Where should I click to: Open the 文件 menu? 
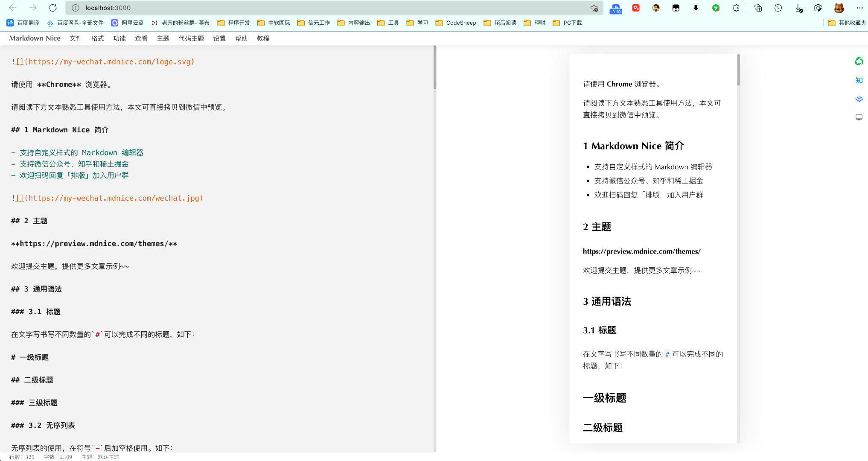[76, 38]
